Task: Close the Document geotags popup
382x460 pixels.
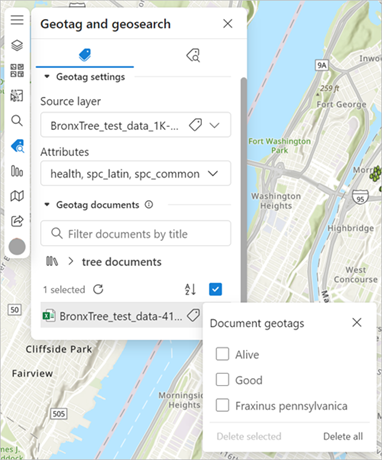Action: 357,322
